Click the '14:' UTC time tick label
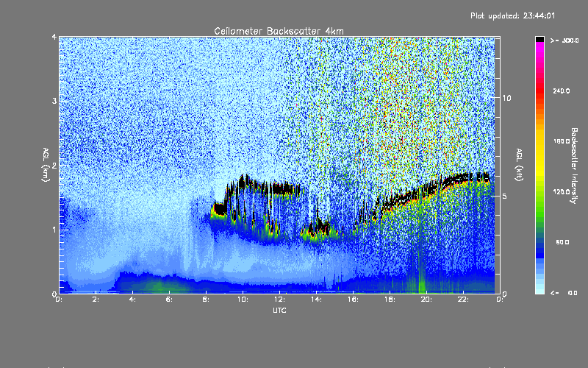 [x=316, y=300]
